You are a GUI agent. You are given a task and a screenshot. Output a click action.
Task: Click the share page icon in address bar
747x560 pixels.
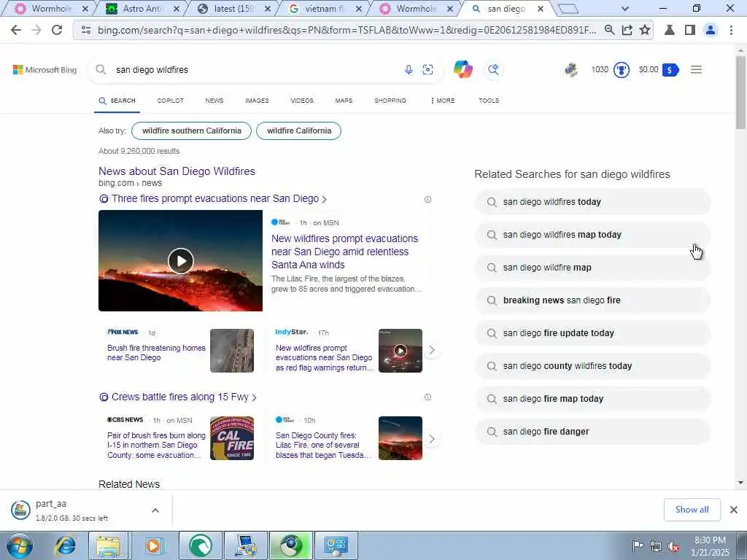coord(627,30)
